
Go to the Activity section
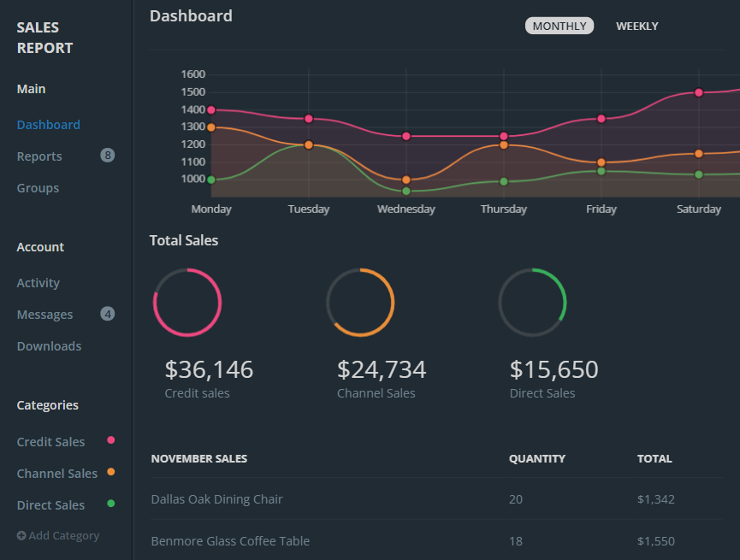click(x=38, y=283)
